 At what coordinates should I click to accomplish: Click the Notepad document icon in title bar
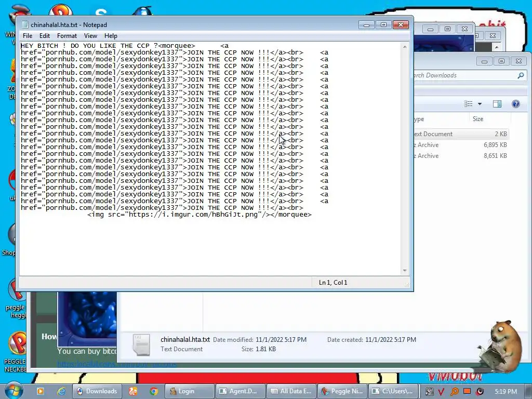[x=24, y=25]
